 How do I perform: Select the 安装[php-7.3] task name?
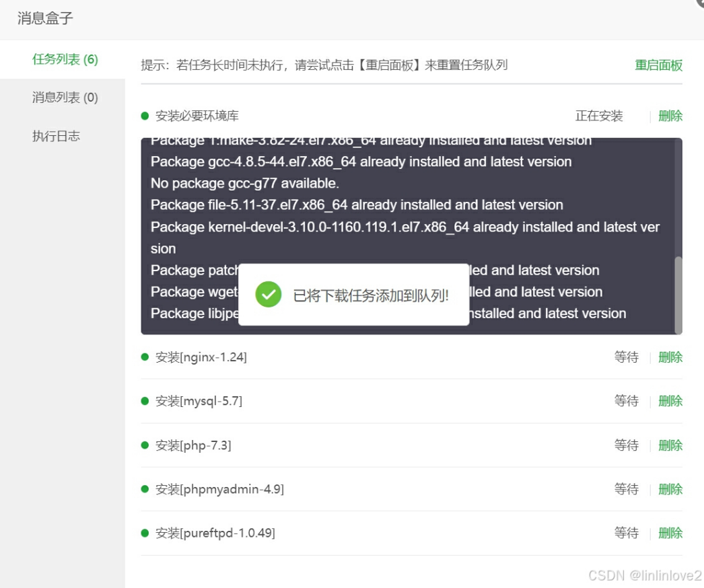pos(194,445)
